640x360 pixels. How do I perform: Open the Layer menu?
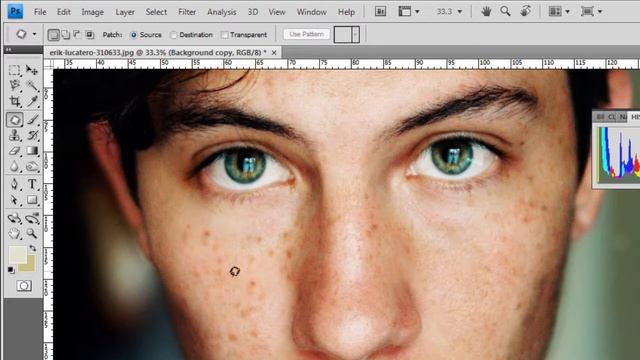pos(125,12)
